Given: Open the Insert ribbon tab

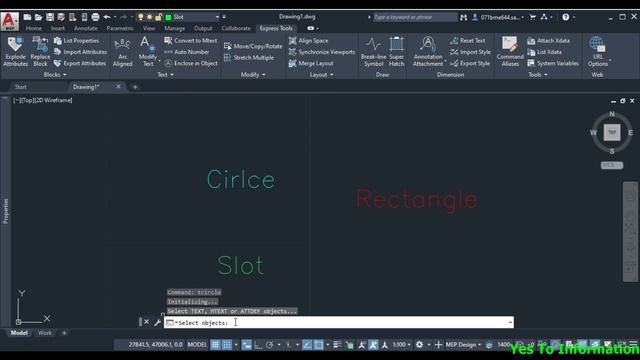Looking at the screenshot, I should [58, 28].
